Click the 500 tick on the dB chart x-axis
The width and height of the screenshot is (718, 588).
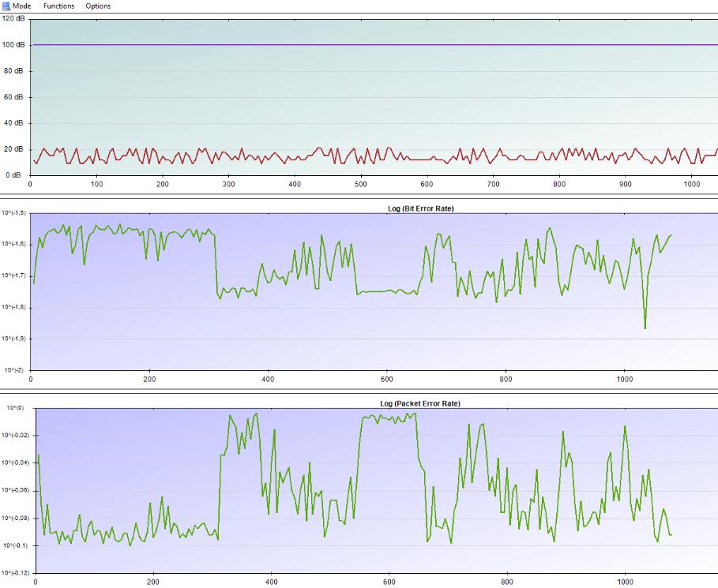(x=361, y=184)
